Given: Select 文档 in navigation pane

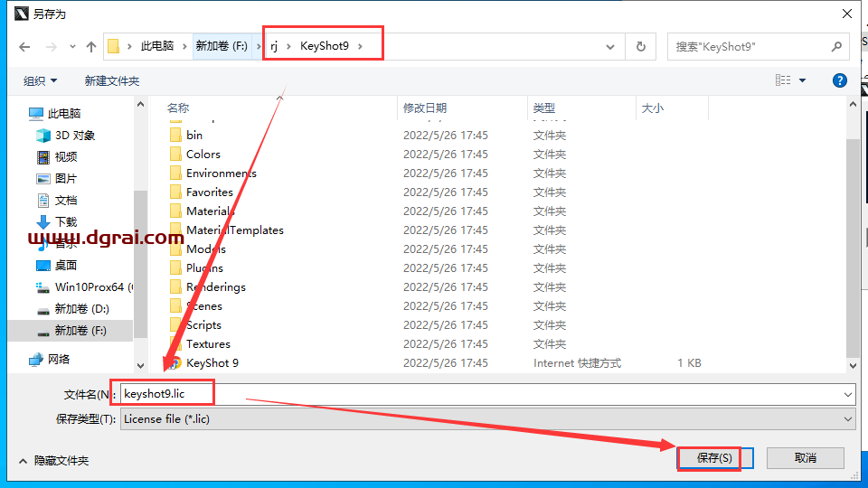Looking at the screenshot, I should point(56,201).
